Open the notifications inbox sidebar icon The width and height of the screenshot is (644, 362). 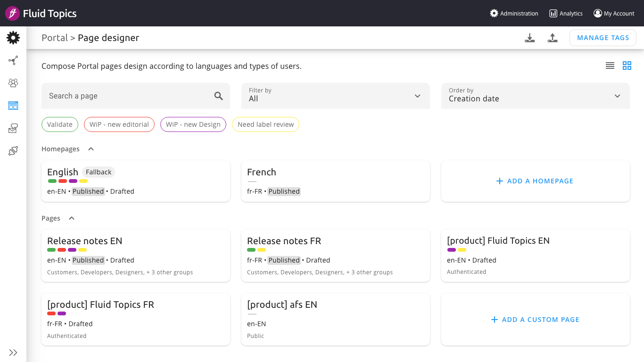pyautogui.click(x=13, y=128)
